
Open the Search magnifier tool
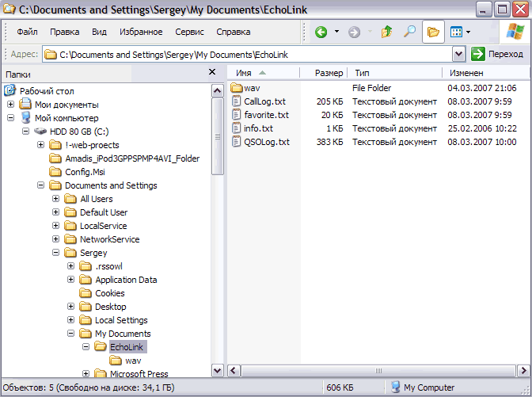[x=409, y=32]
